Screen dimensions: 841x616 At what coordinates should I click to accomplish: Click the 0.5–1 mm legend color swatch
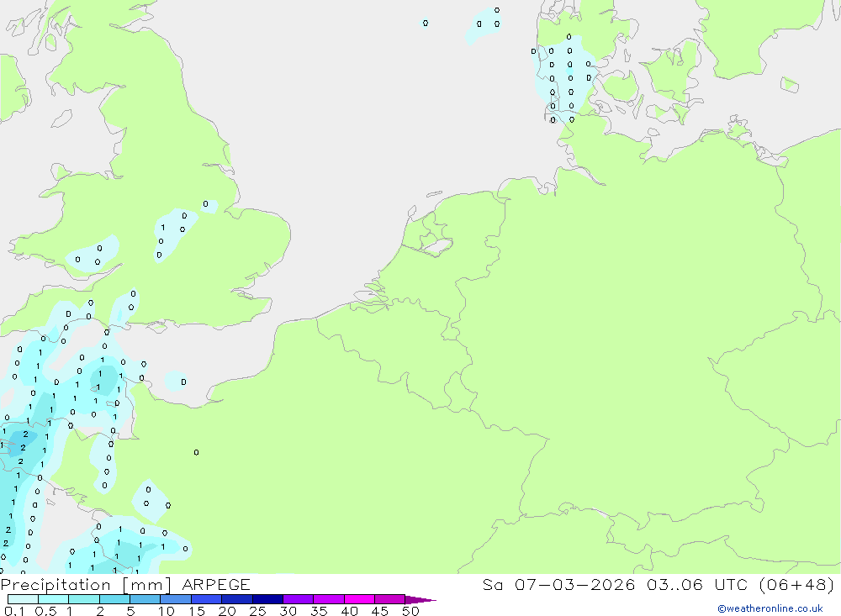54,599
